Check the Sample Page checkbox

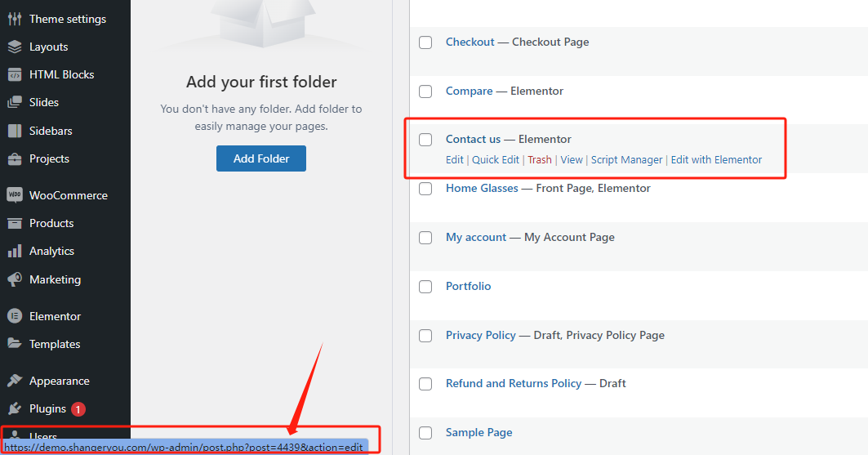tap(425, 433)
